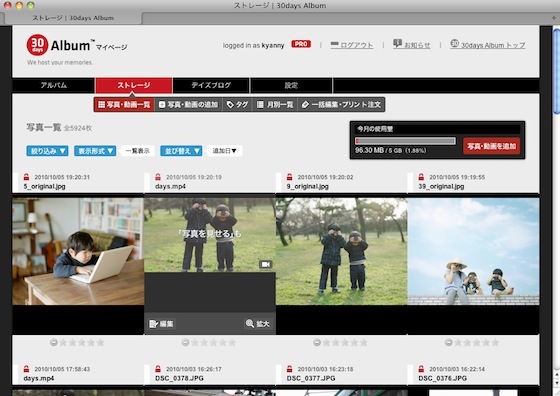Open the お知らせ notifications link

tap(411, 45)
